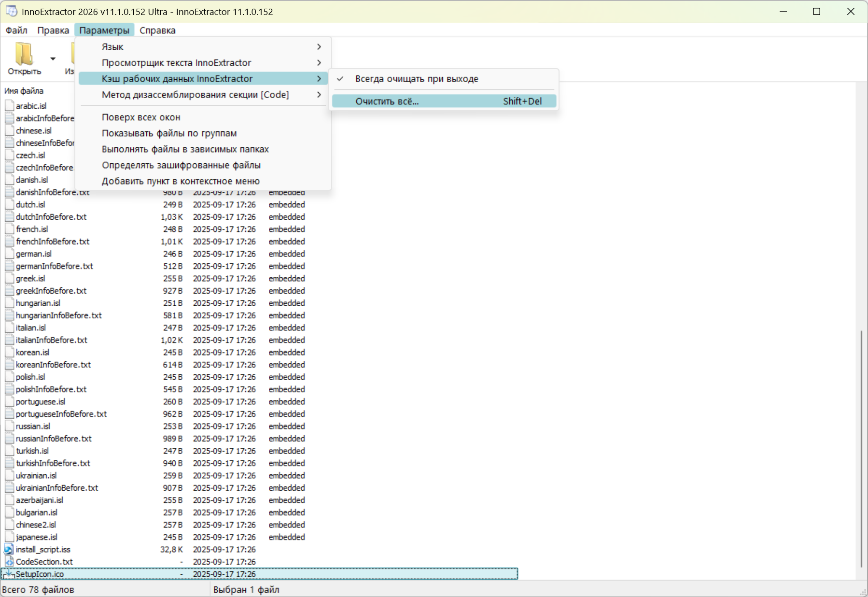Select the portugueseInfoBefore.txt file name

point(61,414)
